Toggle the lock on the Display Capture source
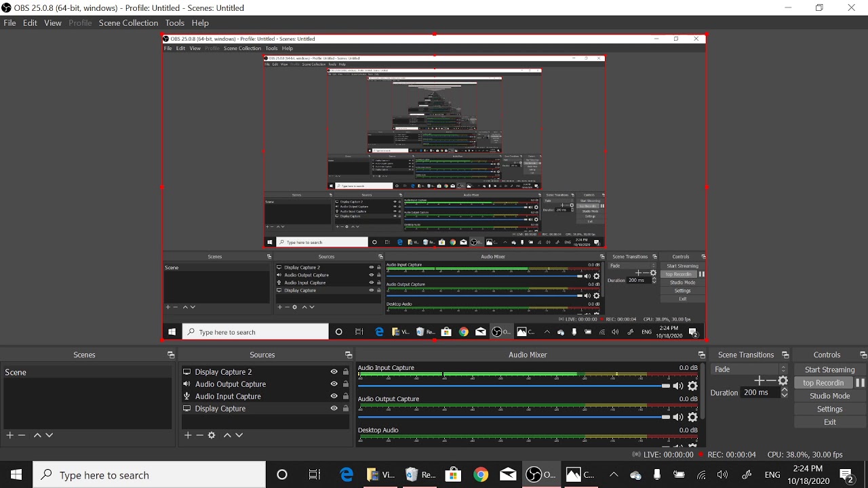The height and width of the screenshot is (488, 868). click(346, 409)
